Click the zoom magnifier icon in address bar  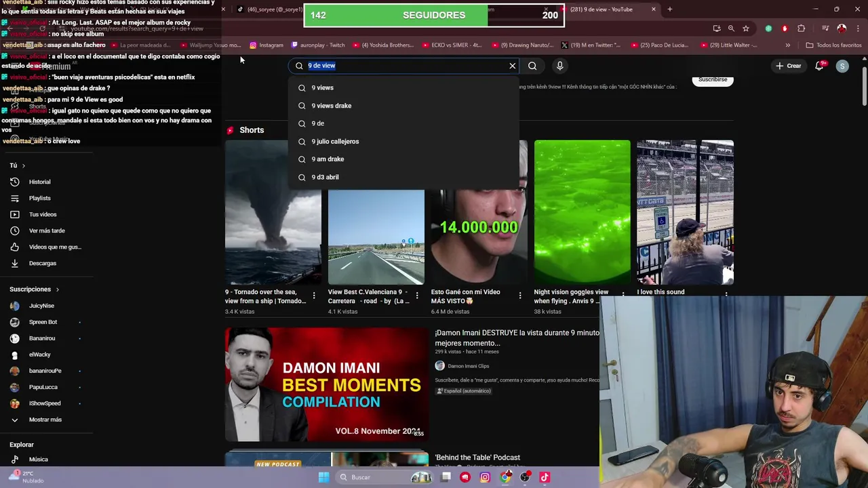point(731,28)
